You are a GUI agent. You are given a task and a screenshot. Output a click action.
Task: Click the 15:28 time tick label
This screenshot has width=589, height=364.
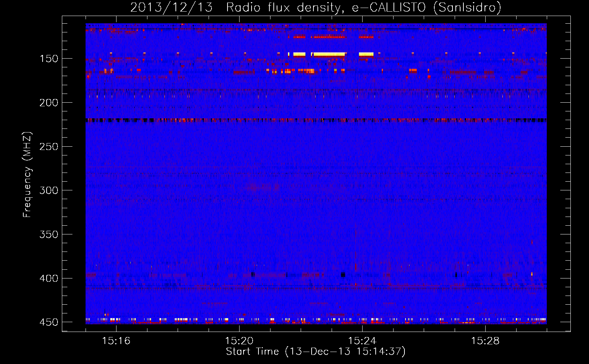(x=485, y=341)
